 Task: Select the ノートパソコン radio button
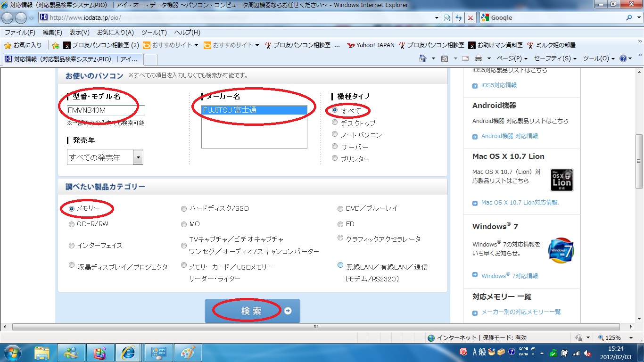point(335,134)
